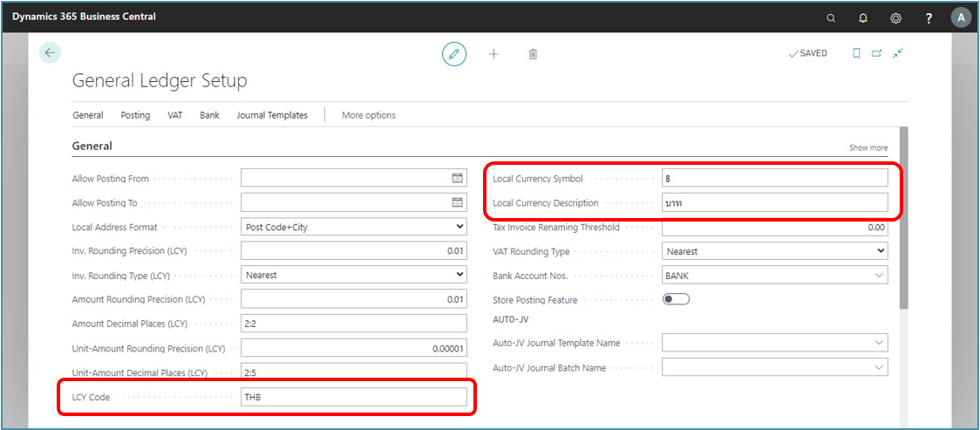The width and height of the screenshot is (980, 430).
Task: Click the Local Currency Description field
Action: tap(775, 202)
